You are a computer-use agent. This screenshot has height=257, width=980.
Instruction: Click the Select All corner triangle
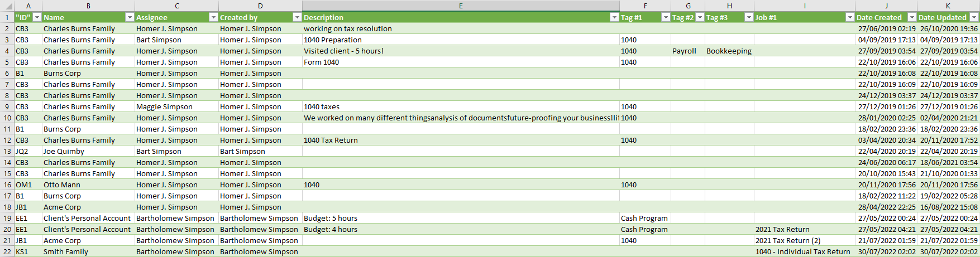[x=7, y=6]
